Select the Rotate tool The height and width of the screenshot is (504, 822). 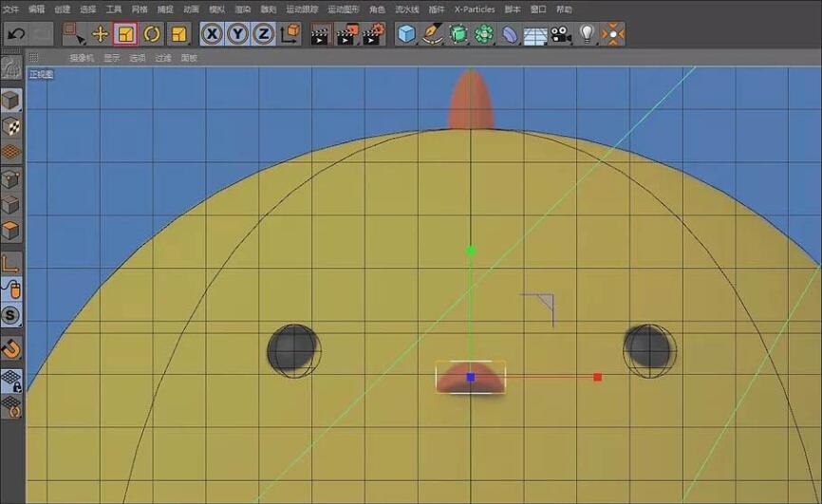(x=152, y=34)
